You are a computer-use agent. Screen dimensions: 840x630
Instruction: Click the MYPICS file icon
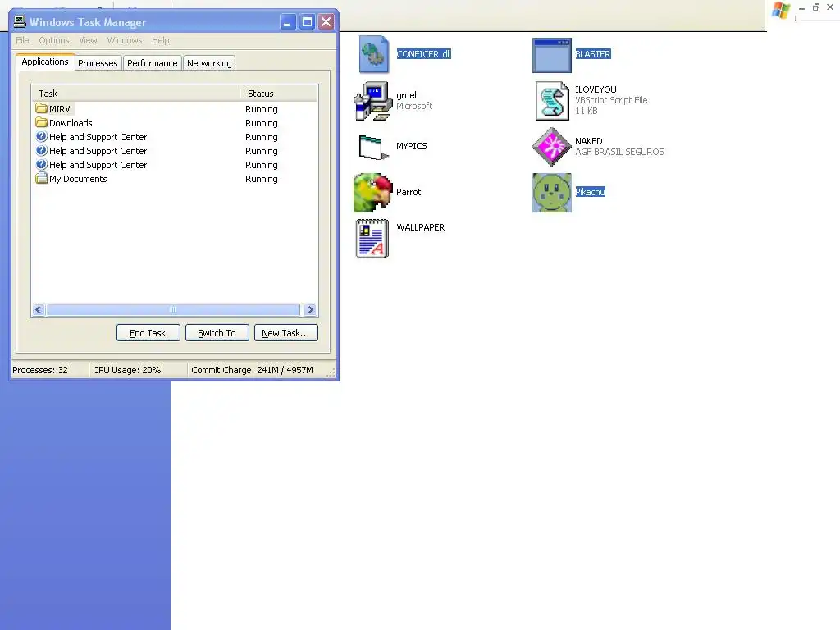point(373,147)
